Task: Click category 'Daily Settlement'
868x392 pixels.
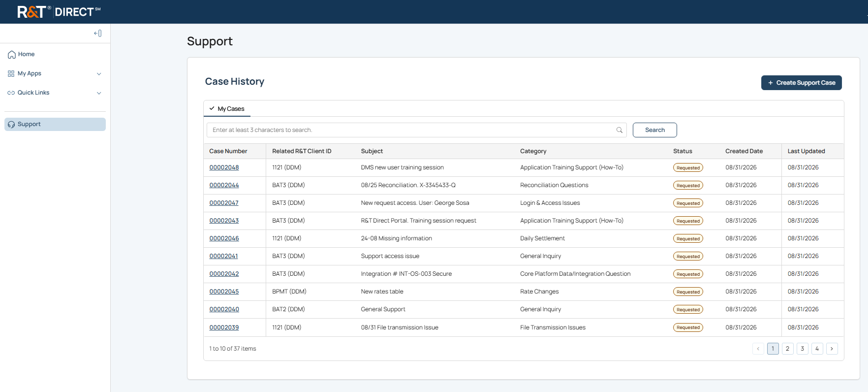Action: point(542,238)
